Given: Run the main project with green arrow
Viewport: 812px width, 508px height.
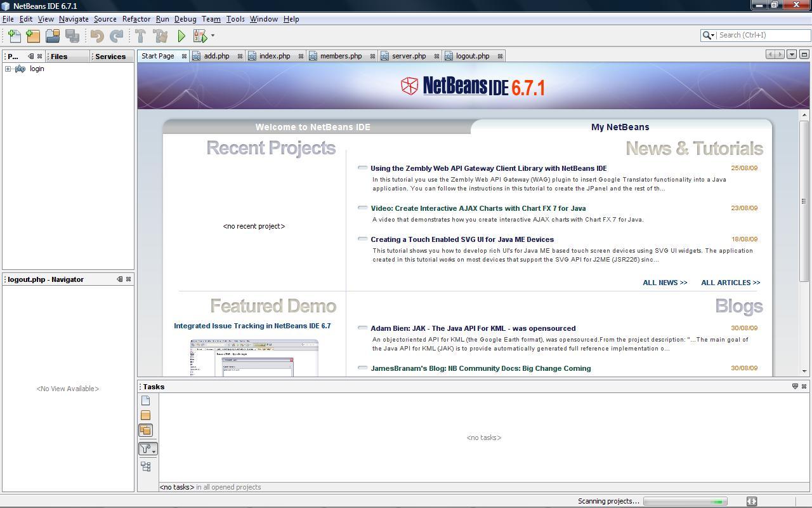Looking at the screenshot, I should tap(181, 36).
